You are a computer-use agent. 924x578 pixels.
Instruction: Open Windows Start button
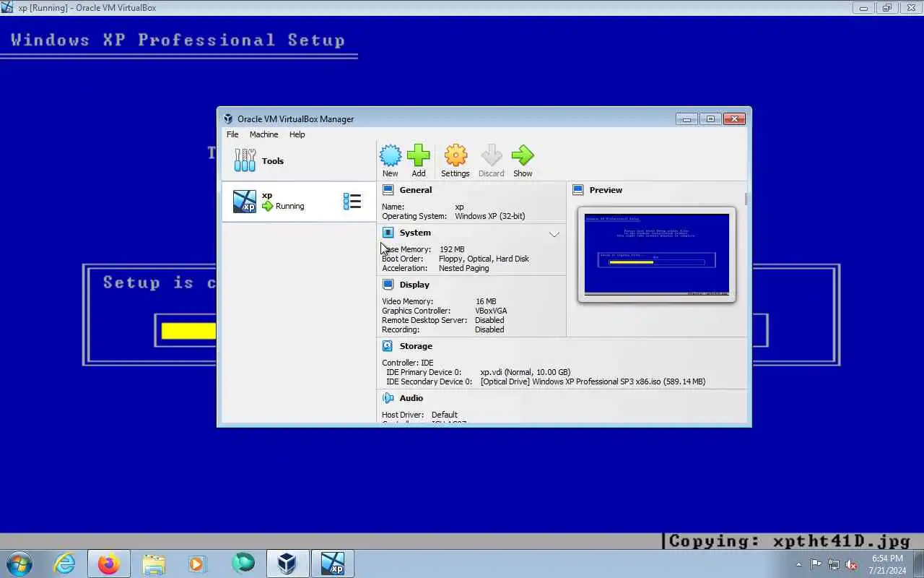coord(19,564)
